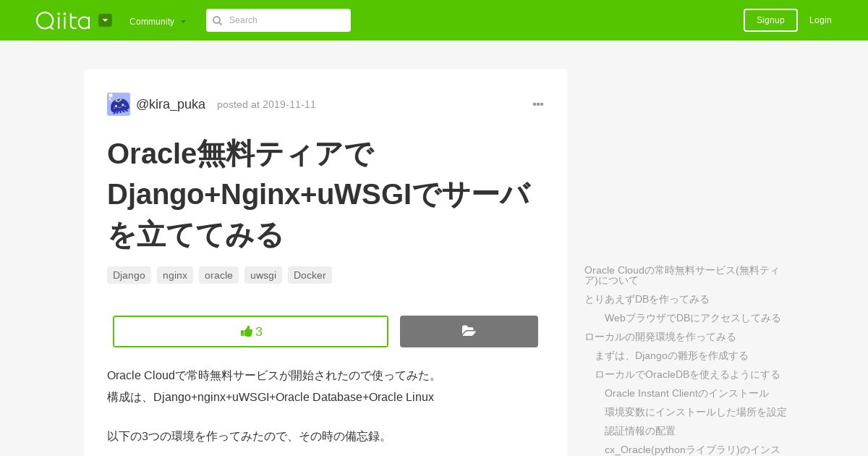Click the Qiita logo
The height and width of the screenshot is (456, 868).
click(x=63, y=20)
